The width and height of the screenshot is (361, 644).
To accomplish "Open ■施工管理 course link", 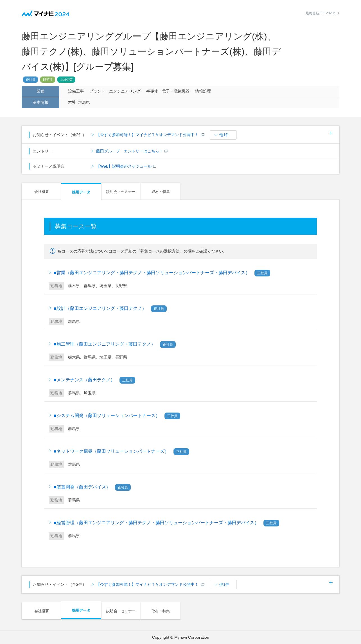I will point(104,344).
